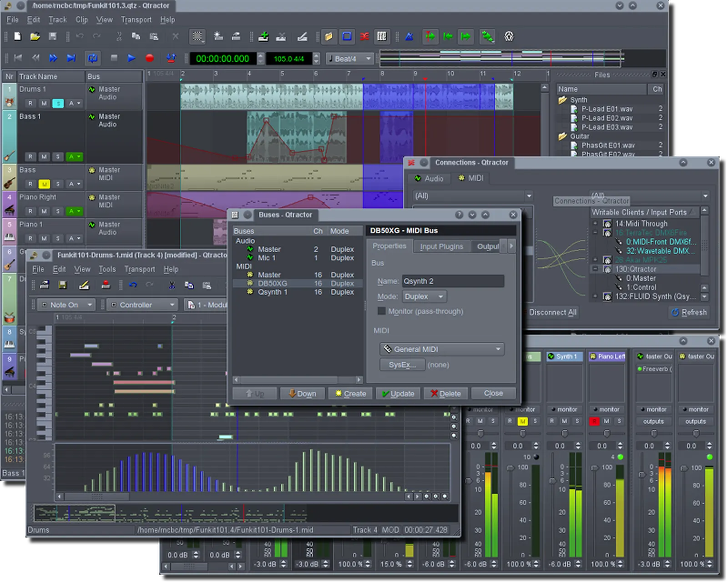
Task: Click the Refresh icon in Connections window
Action: (x=675, y=312)
